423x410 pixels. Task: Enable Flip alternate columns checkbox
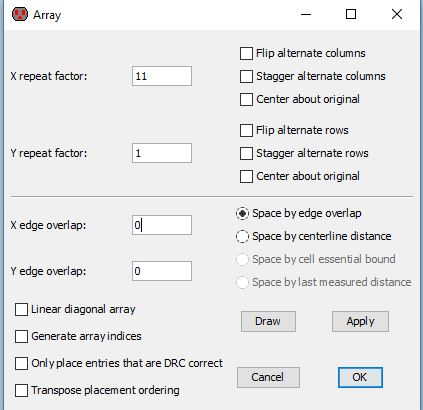tap(246, 53)
